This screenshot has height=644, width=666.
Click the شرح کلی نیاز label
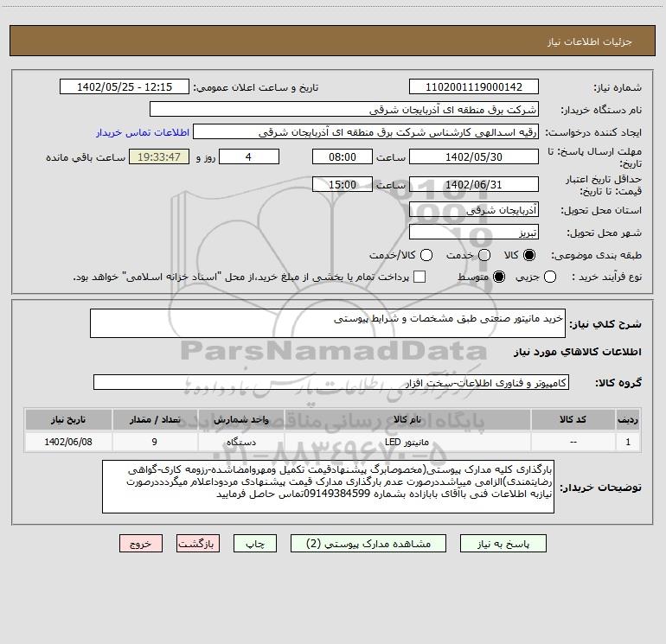(605, 324)
